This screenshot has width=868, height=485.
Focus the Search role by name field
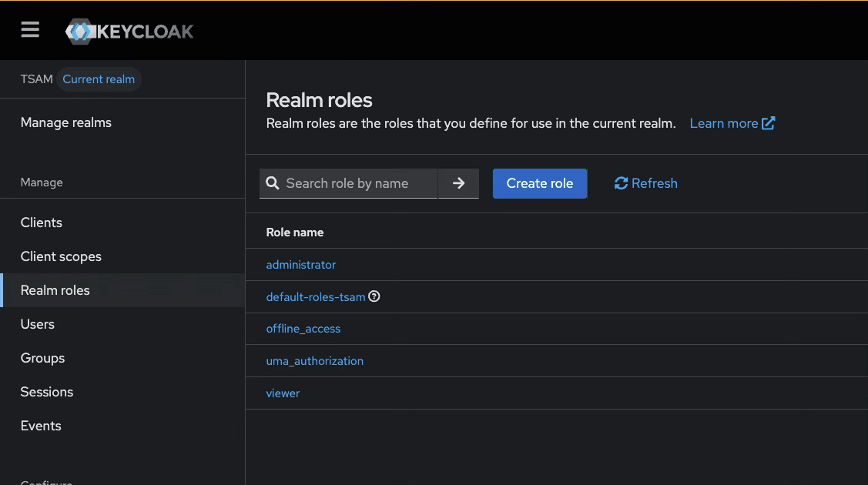pos(349,183)
